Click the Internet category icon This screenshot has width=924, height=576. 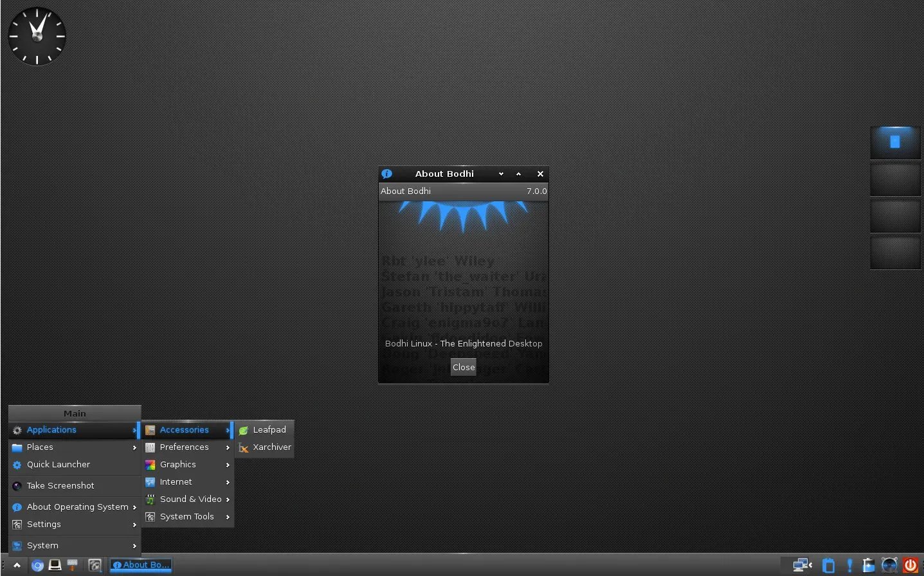[150, 482]
